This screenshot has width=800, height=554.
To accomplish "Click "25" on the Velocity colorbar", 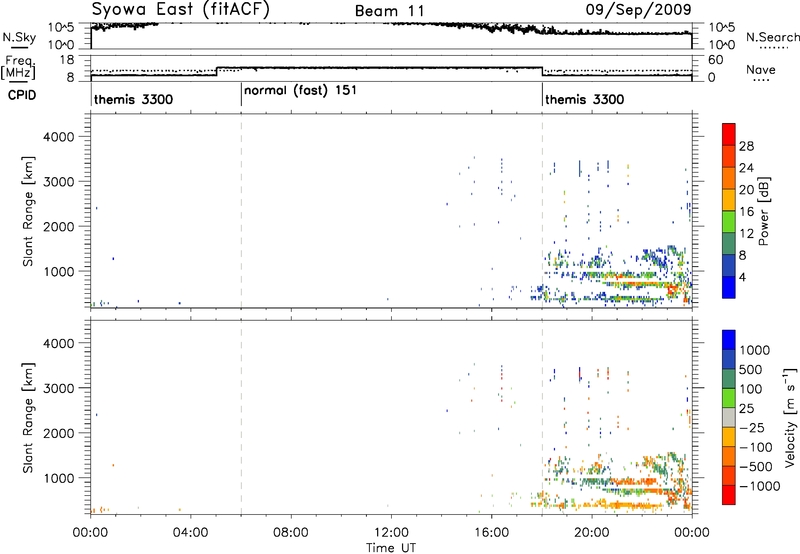I will tap(746, 409).
